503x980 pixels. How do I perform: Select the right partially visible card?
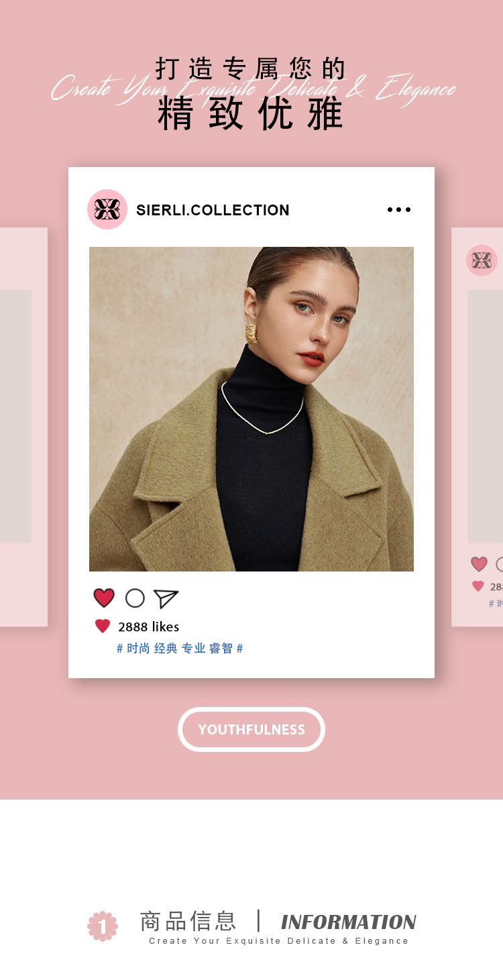pos(477,427)
